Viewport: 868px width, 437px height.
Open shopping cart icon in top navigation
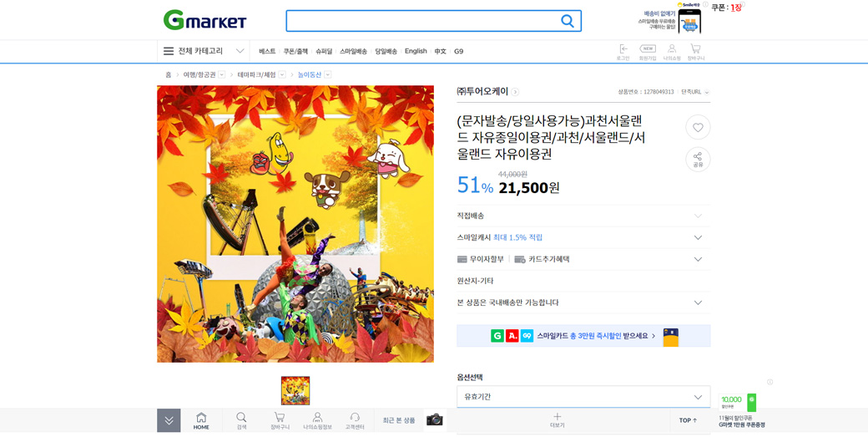point(695,52)
